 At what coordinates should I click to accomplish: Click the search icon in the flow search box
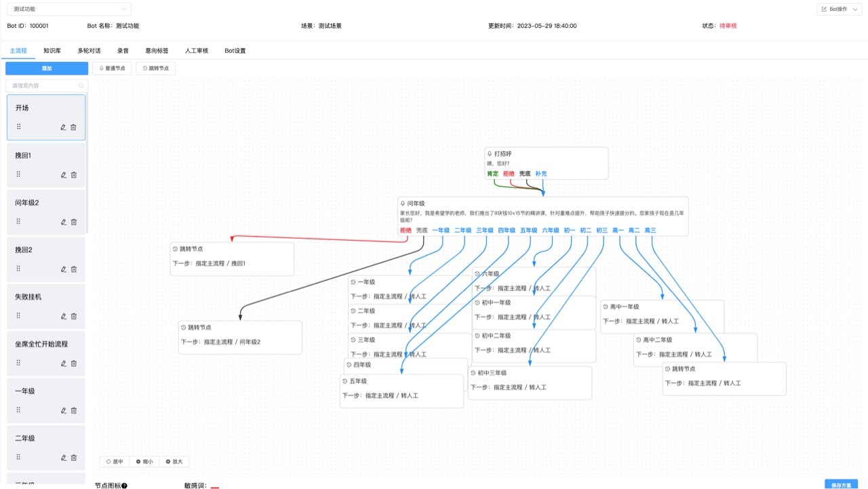coord(81,85)
